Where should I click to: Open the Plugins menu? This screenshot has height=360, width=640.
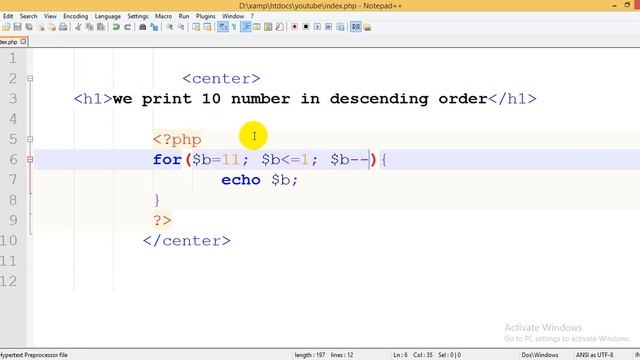click(x=206, y=16)
